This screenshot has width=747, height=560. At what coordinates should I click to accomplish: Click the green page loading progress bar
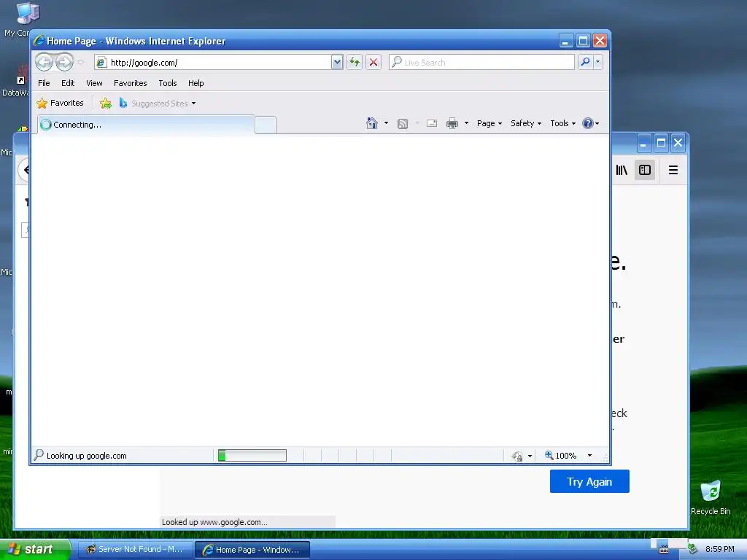tap(252, 455)
